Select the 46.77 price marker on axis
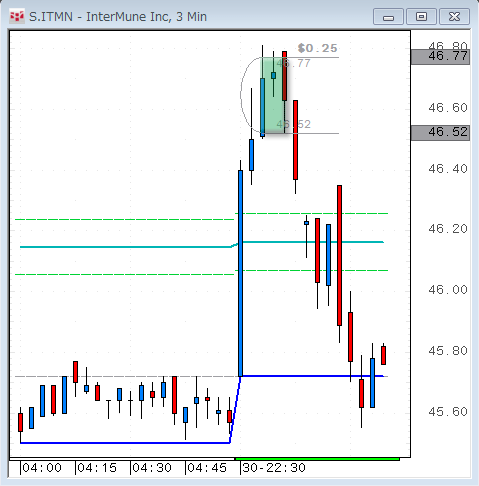479x486 pixels. 440,56
